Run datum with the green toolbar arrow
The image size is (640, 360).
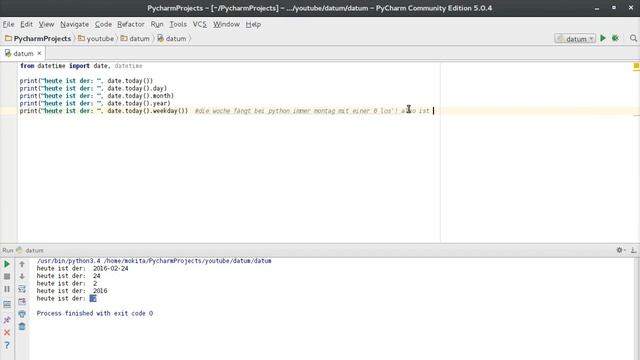point(603,38)
